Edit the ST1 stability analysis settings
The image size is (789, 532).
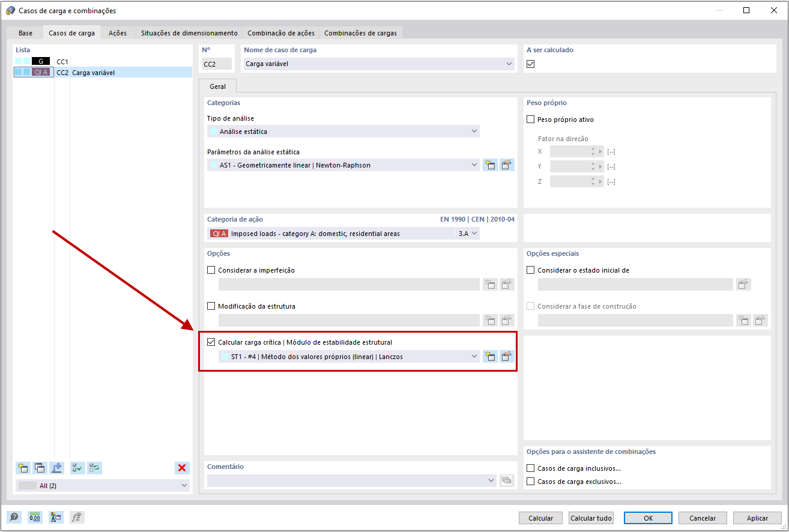point(507,355)
